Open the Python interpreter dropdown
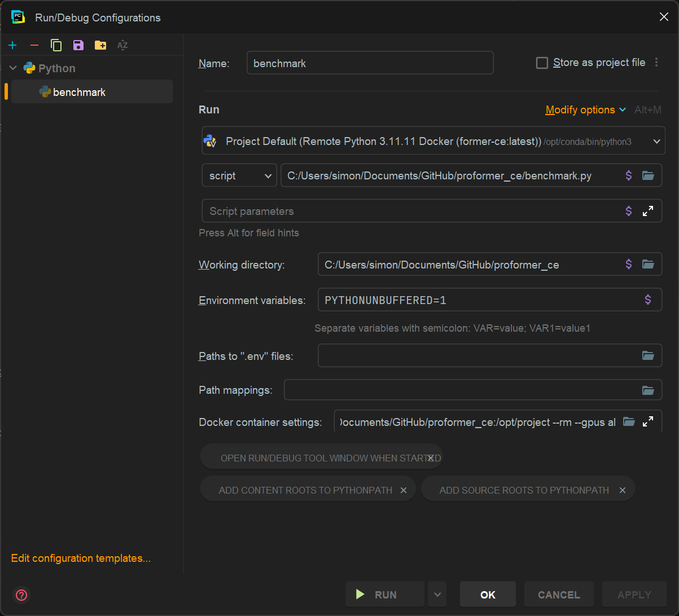The height and width of the screenshot is (616, 679). (x=656, y=140)
